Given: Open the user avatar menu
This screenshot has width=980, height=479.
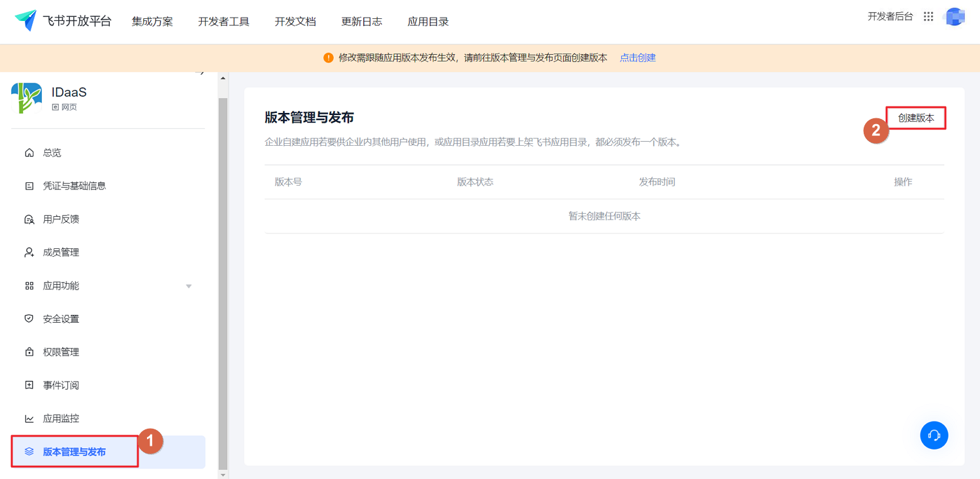Looking at the screenshot, I should click(x=955, y=17).
